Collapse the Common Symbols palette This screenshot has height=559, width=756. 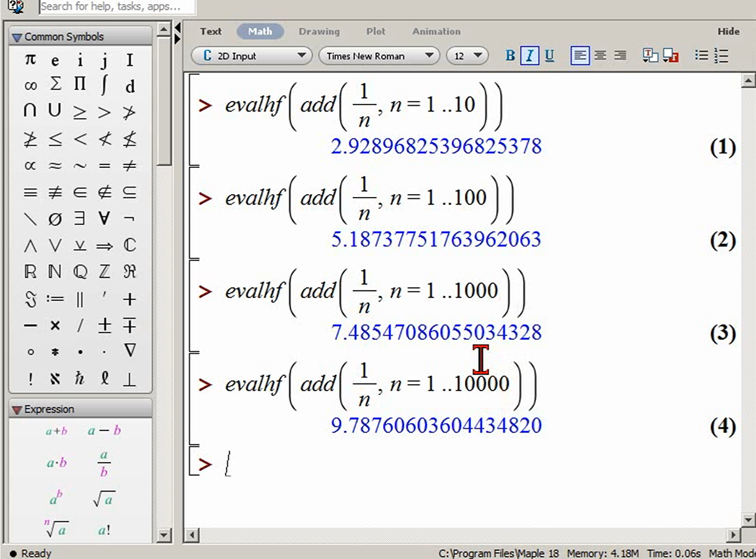click(x=17, y=37)
